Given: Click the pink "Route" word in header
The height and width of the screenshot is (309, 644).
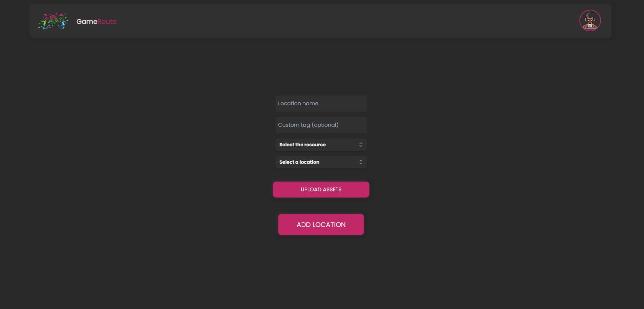Looking at the screenshot, I should point(107,22).
